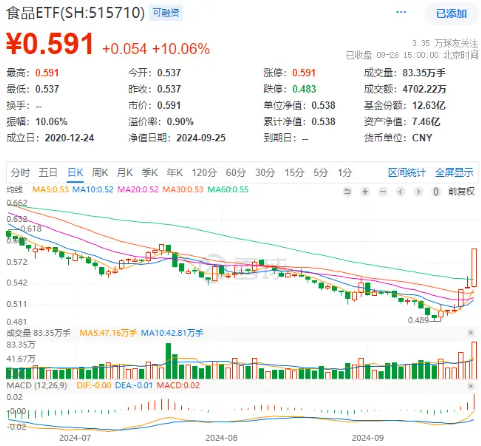
Task: Click the MA10:0.52 moving average label
Action: 93,190
